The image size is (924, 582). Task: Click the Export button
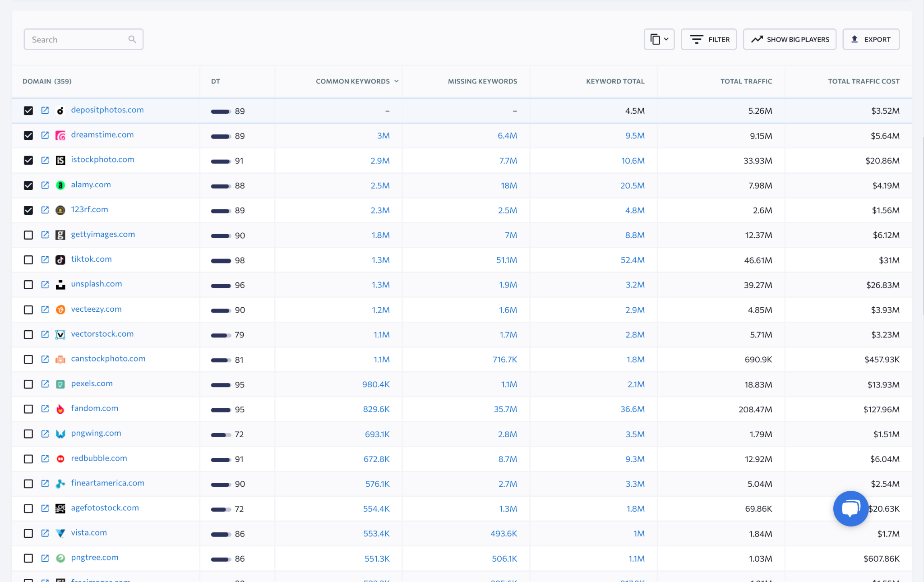870,38
